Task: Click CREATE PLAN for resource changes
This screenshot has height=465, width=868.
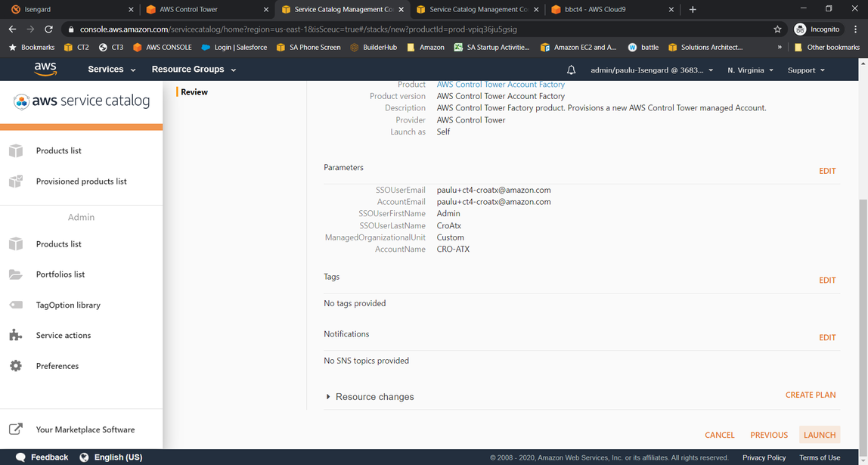Action: (x=811, y=395)
